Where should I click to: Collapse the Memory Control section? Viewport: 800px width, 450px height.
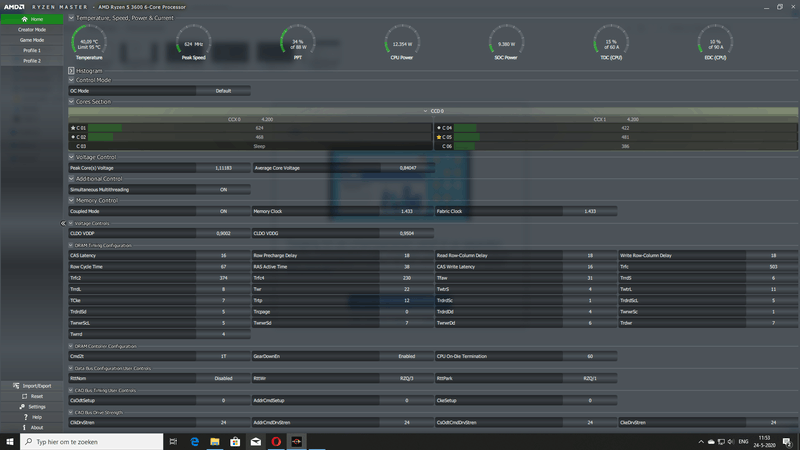[71, 201]
